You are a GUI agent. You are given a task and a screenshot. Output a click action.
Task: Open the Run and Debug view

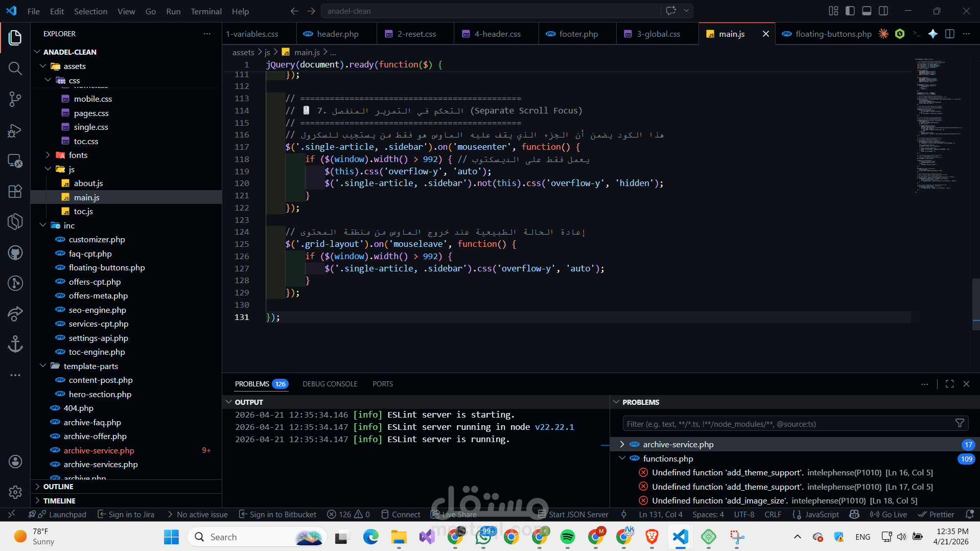15,130
